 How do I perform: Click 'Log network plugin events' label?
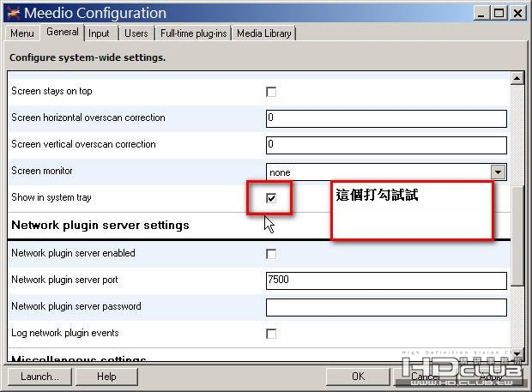point(65,333)
